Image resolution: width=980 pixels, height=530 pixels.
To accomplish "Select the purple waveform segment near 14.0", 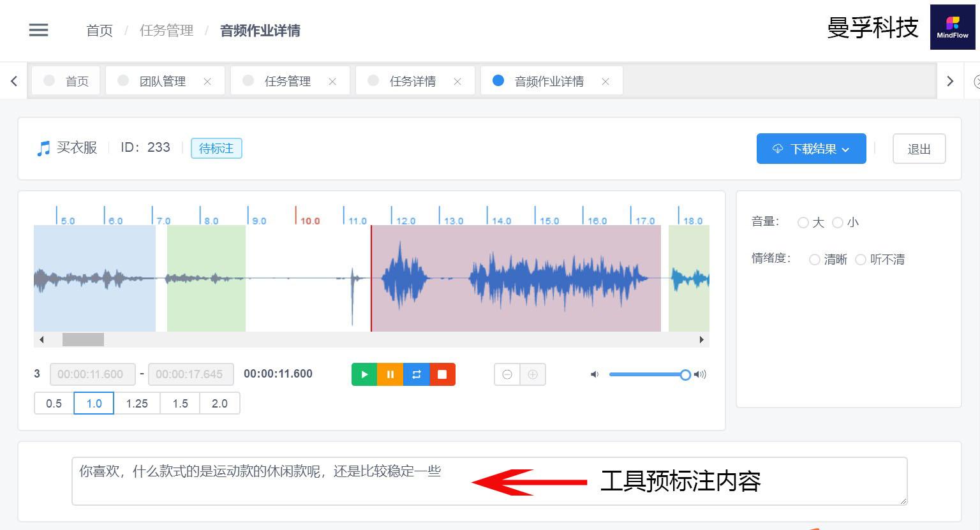I will click(516, 278).
